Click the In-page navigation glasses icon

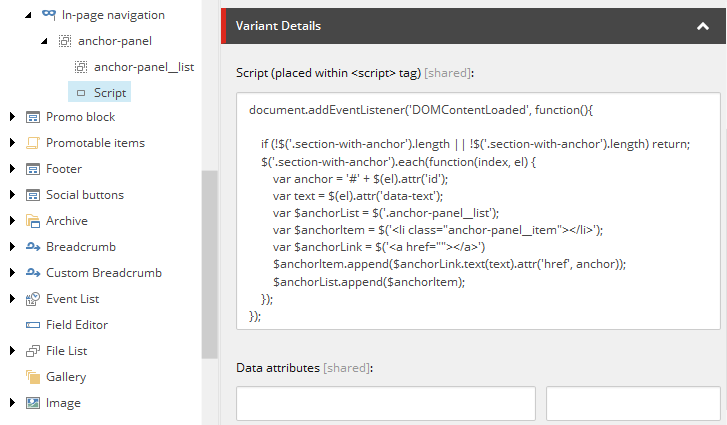click(x=47, y=15)
